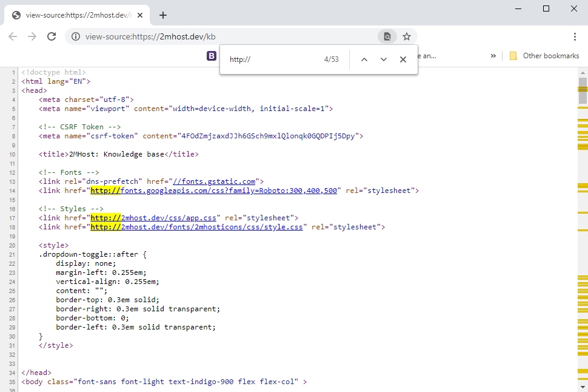The image size is (588, 392).
Task: Click the vertical scrollbar thumb
Action: click(583, 90)
